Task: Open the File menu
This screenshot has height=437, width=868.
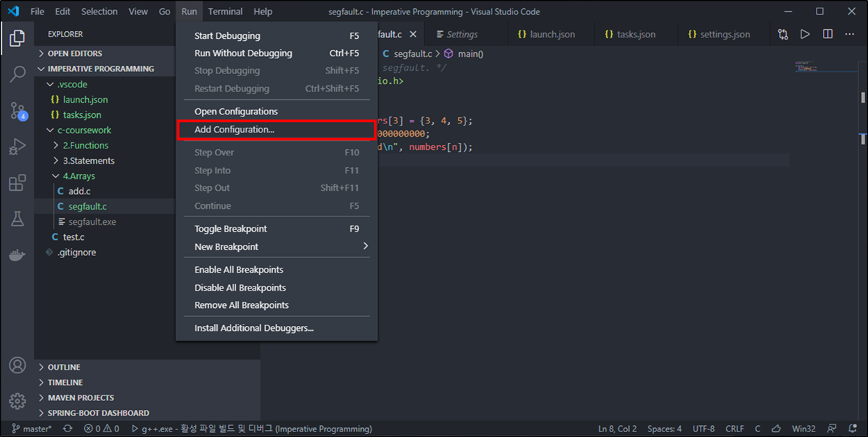Action: tap(37, 12)
